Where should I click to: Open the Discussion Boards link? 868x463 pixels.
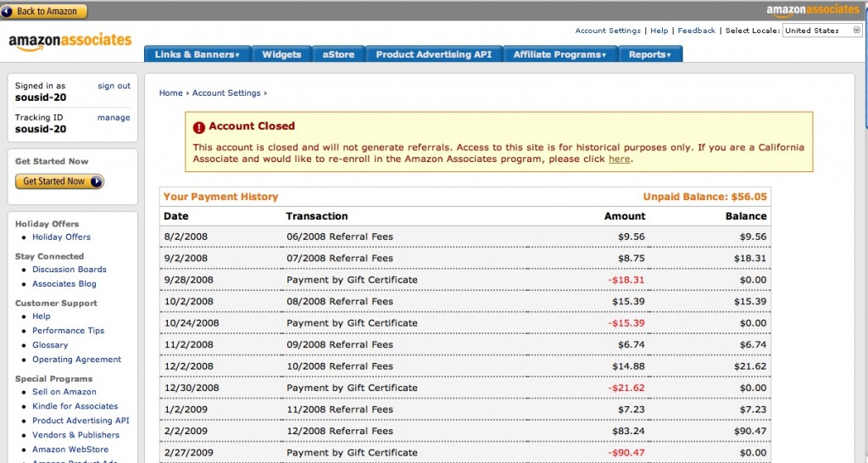[70, 270]
